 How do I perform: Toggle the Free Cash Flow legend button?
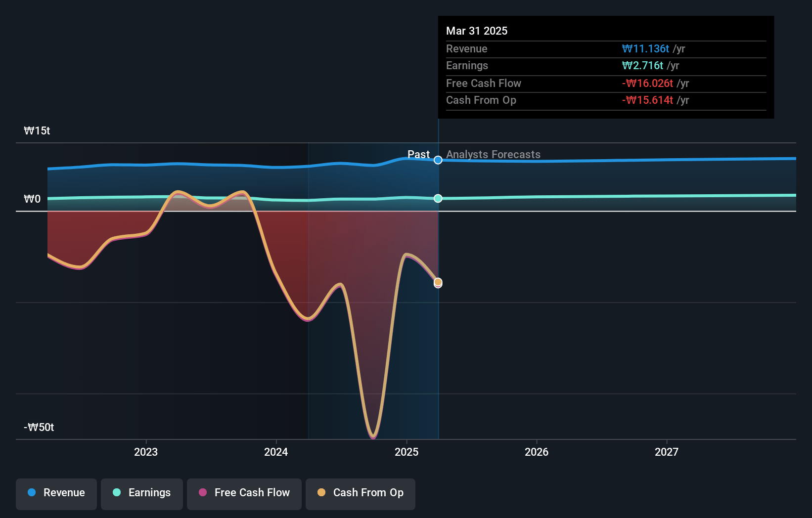[x=244, y=494]
